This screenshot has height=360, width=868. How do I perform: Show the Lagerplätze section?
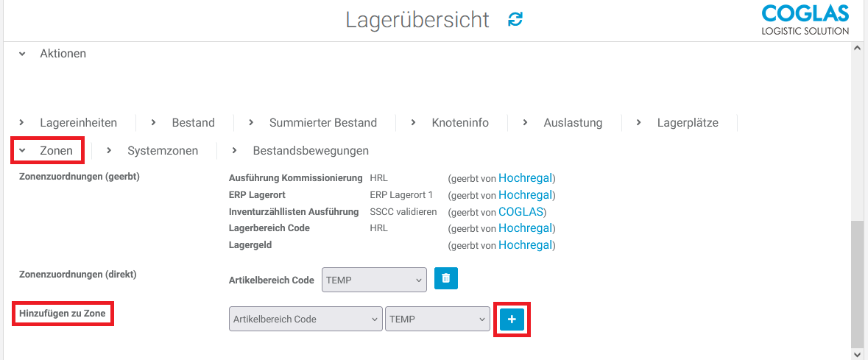click(x=678, y=122)
